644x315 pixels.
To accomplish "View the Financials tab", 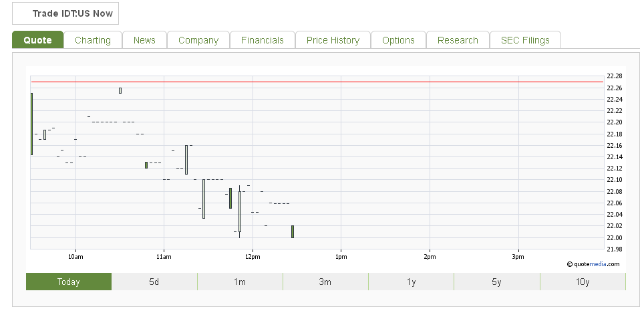I will click(263, 40).
